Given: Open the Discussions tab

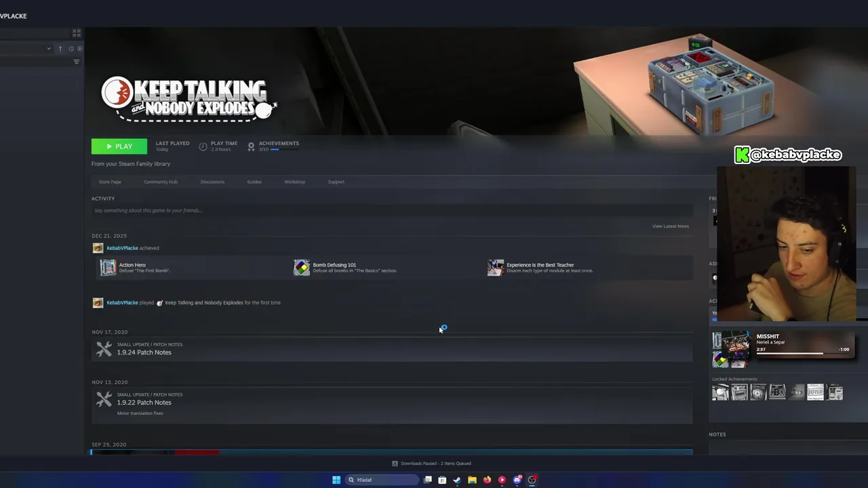Looking at the screenshot, I should tap(212, 182).
